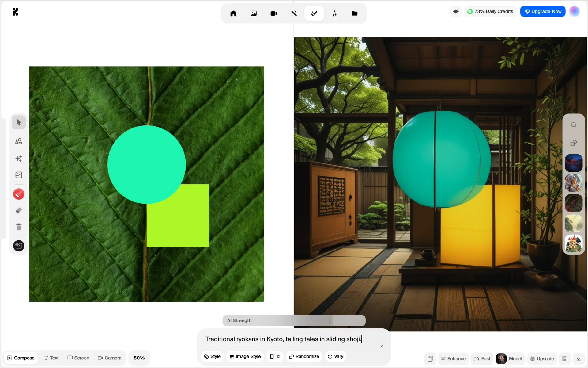Click the Randomize button

(304, 356)
